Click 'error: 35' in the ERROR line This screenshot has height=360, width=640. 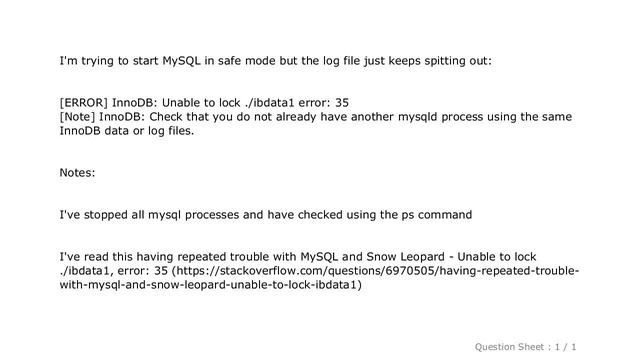pos(324,103)
